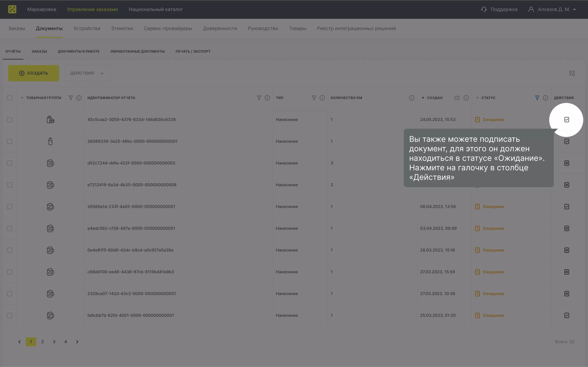
Task: Show info icon for Статус column
Action: point(545,98)
